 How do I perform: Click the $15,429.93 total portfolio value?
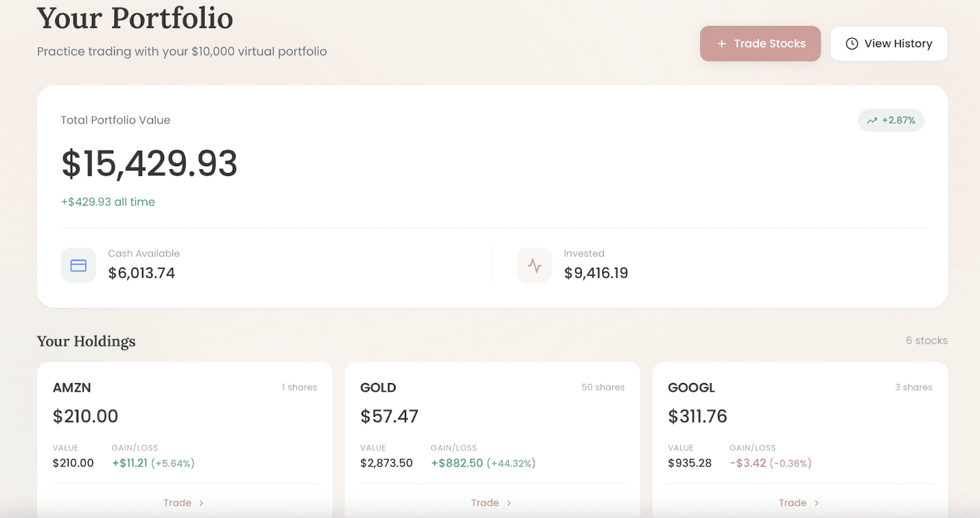149,164
